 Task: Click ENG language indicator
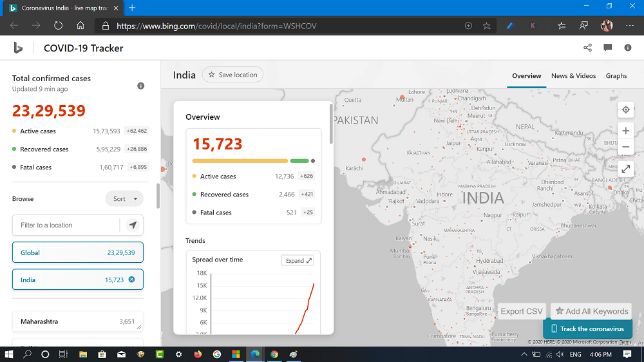pos(575,354)
